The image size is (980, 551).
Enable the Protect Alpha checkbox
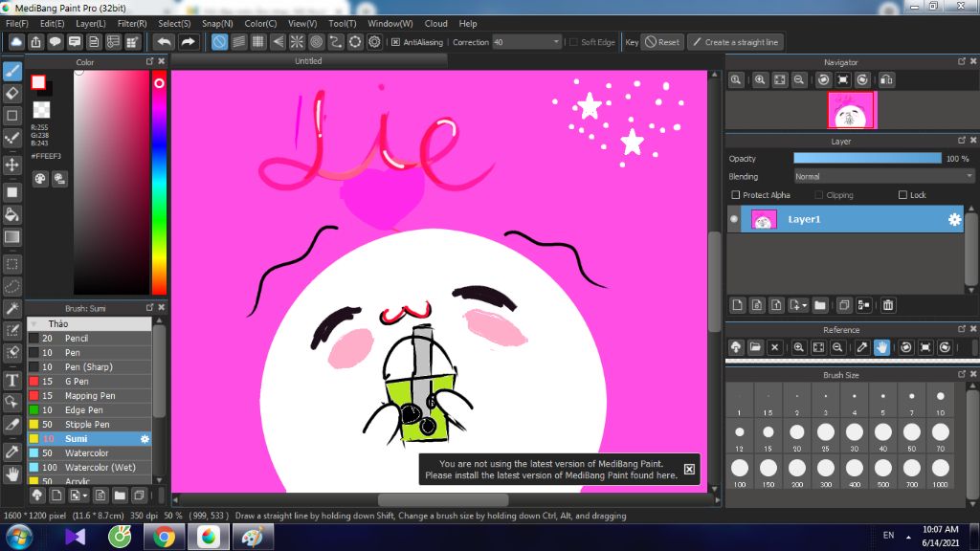coord(736,195)
